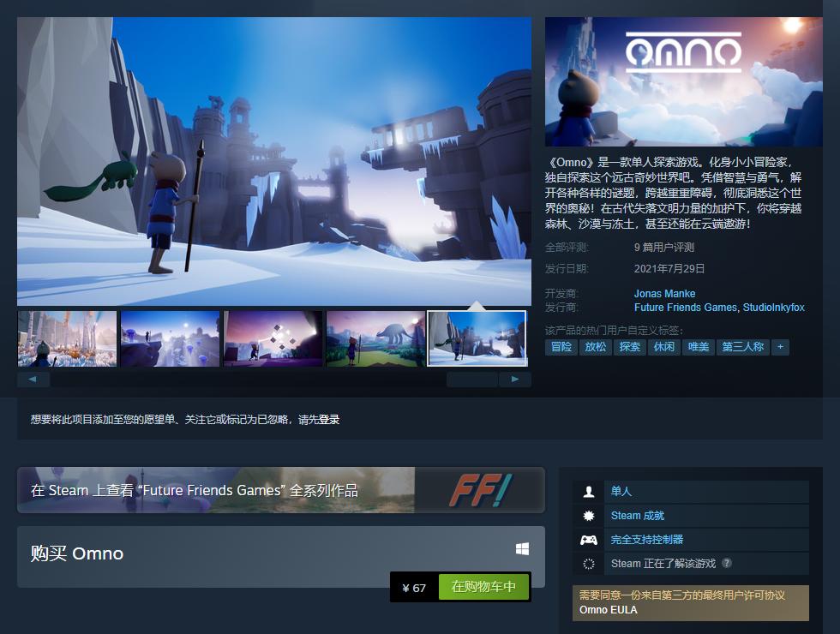Viewport: 840px width, 634px height.
Task: Click the question mark help icon
Action: click(x=727, y=563)
